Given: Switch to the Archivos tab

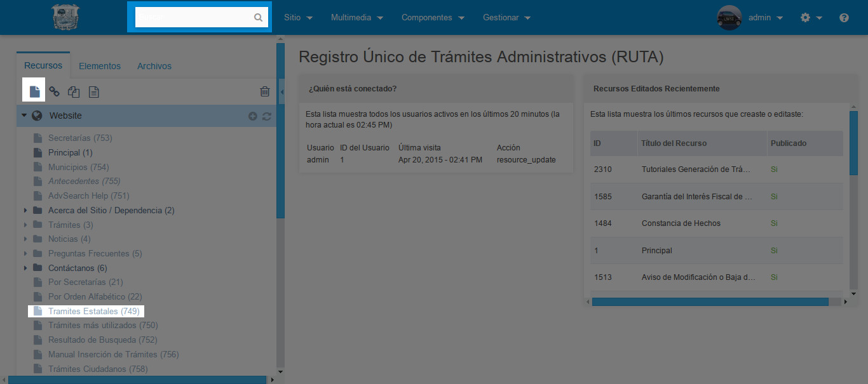Looking at the screenshot, I should point(154,66).
